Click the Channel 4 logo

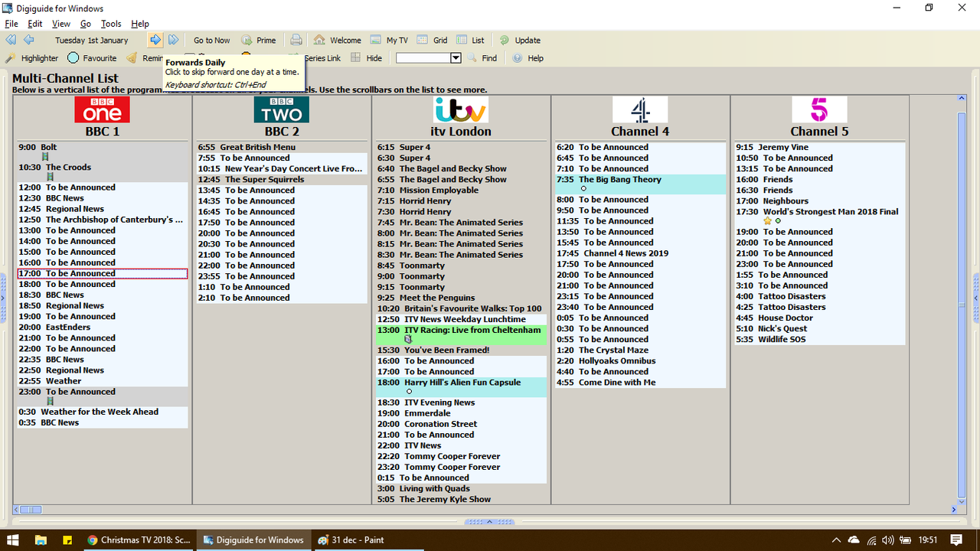(640, 109)
